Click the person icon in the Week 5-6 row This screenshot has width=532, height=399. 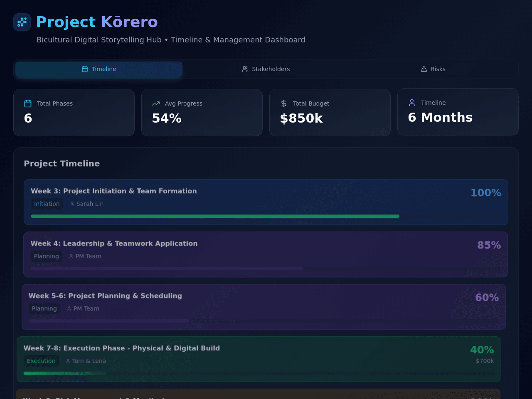[69, 309]
